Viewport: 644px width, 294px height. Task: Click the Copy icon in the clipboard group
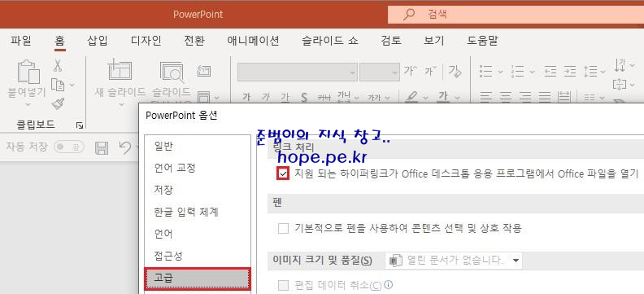(x=58, y=85)
